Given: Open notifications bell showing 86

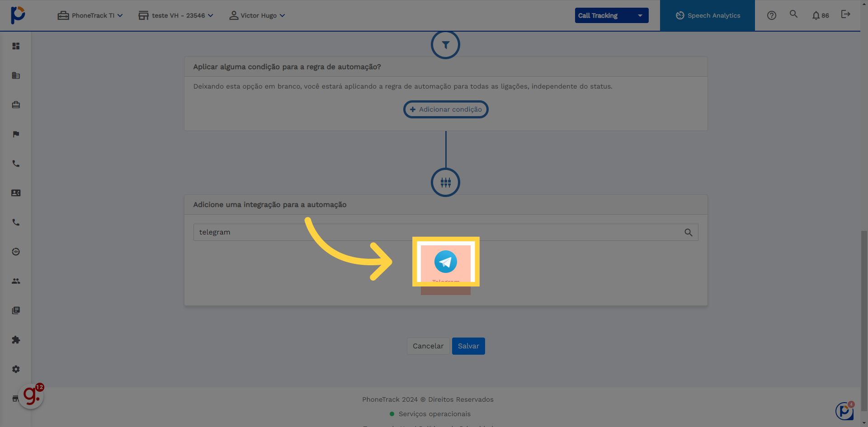Looking at the screenshot, I should (x=820, y=15).
